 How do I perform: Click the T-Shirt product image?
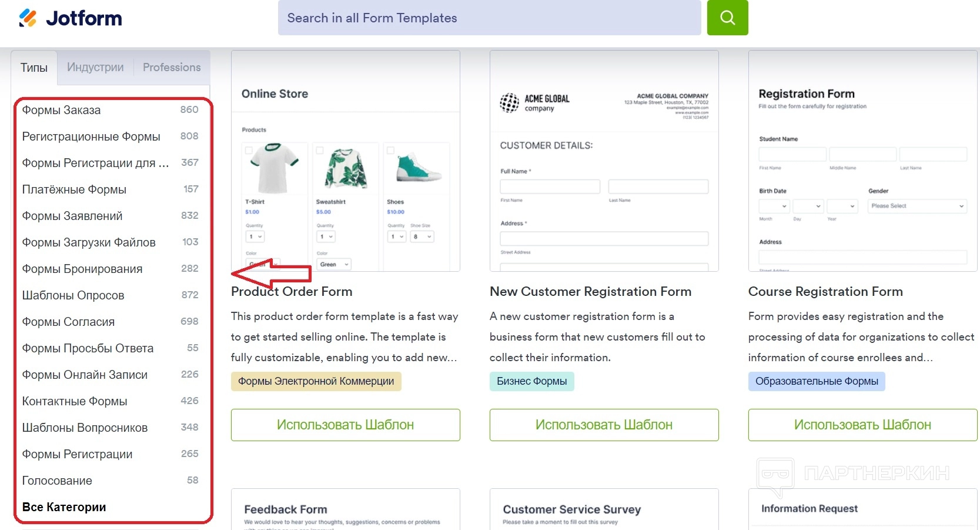tap(274, 168)
